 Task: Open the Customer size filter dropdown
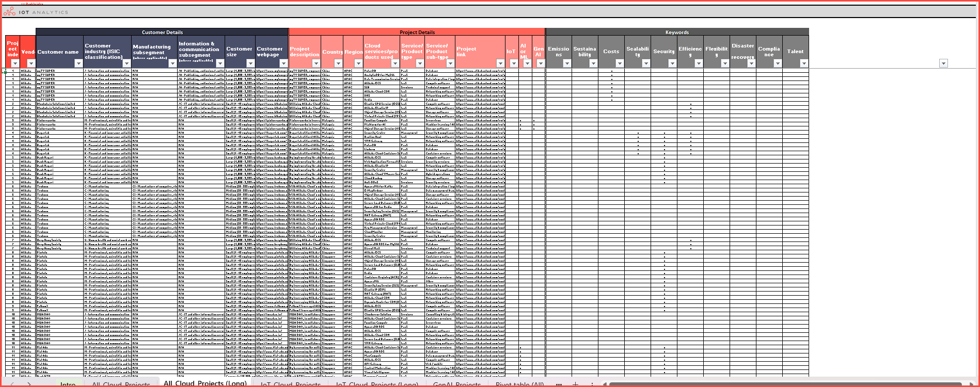250,63
